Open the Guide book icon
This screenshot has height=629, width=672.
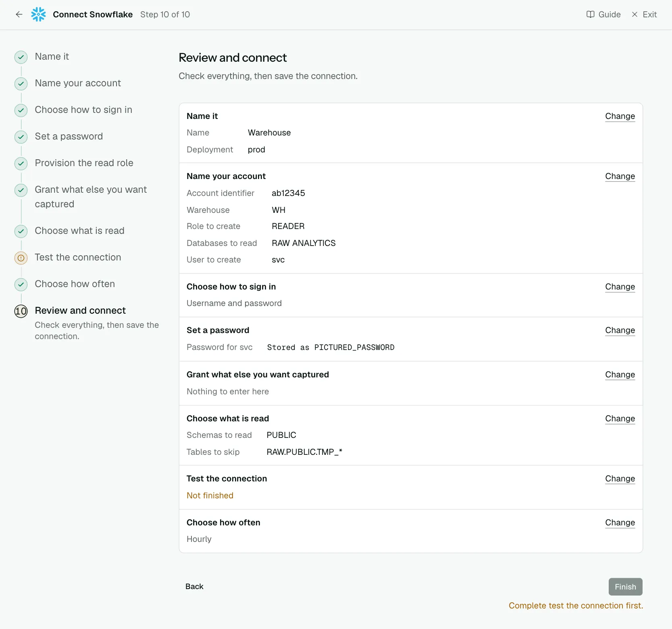coord(590,15)
